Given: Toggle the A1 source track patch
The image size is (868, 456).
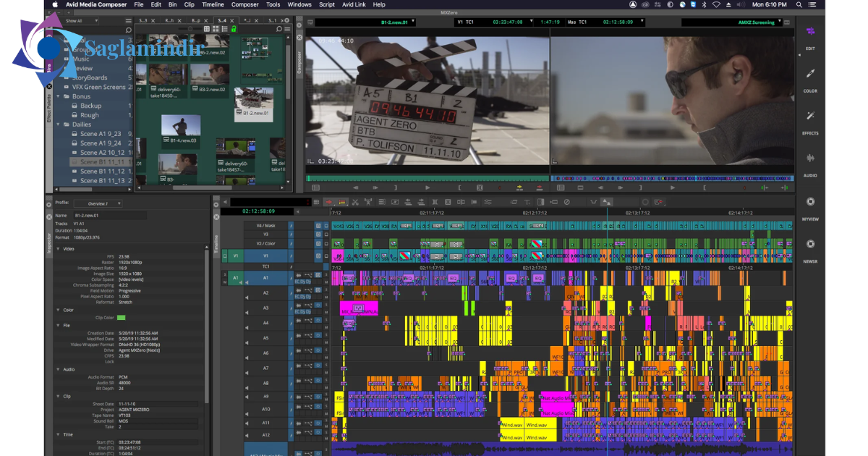Looking at the screenshot, I should click(x=236, y=278).
